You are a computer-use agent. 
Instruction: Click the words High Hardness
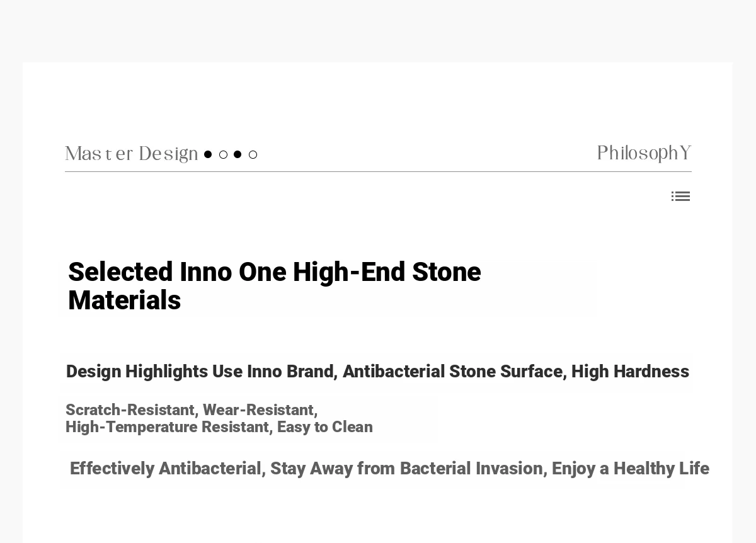tap(630, 372)
